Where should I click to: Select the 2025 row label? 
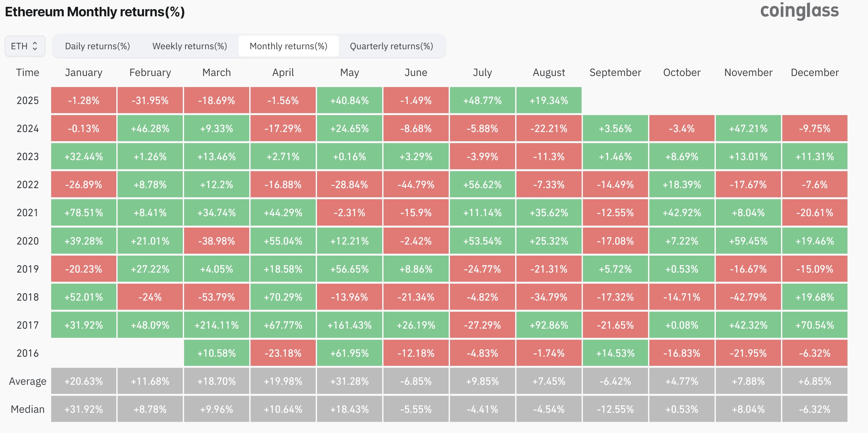point(28,100)
